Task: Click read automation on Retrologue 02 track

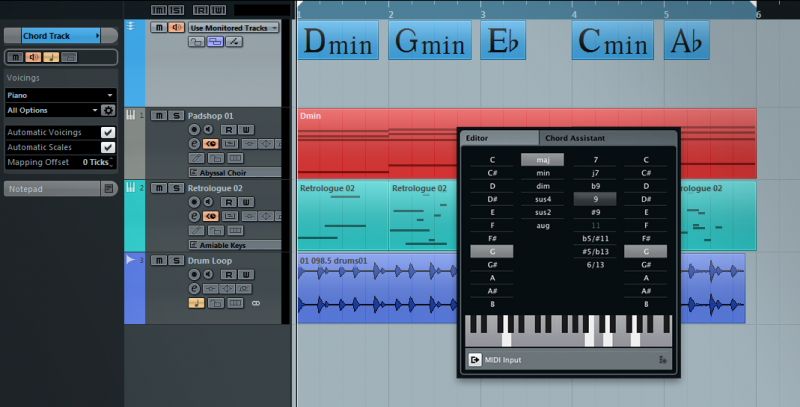Action: [x=229, y=202]
